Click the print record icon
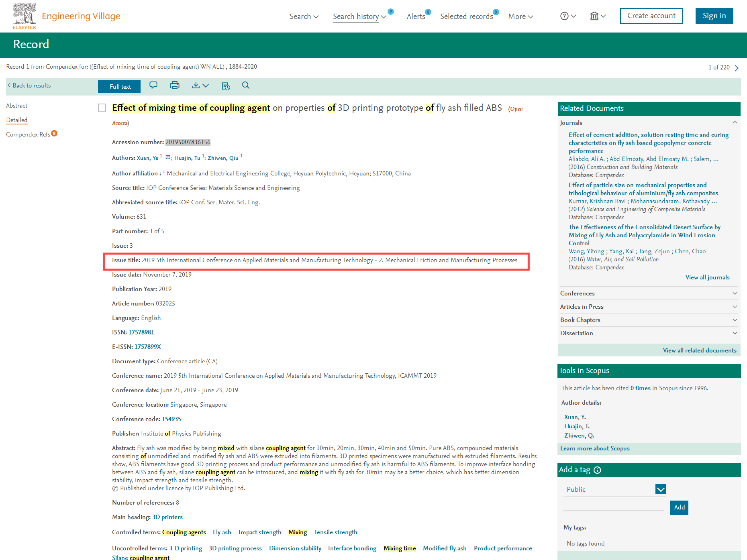The height and width of the screenshot is (560, 747). point(175,85)
